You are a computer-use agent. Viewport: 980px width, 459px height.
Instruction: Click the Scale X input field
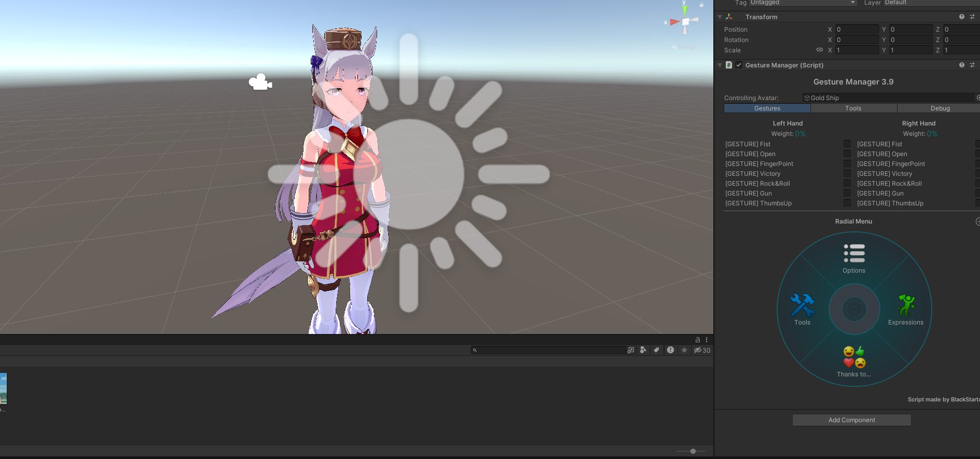click(857, 50)
